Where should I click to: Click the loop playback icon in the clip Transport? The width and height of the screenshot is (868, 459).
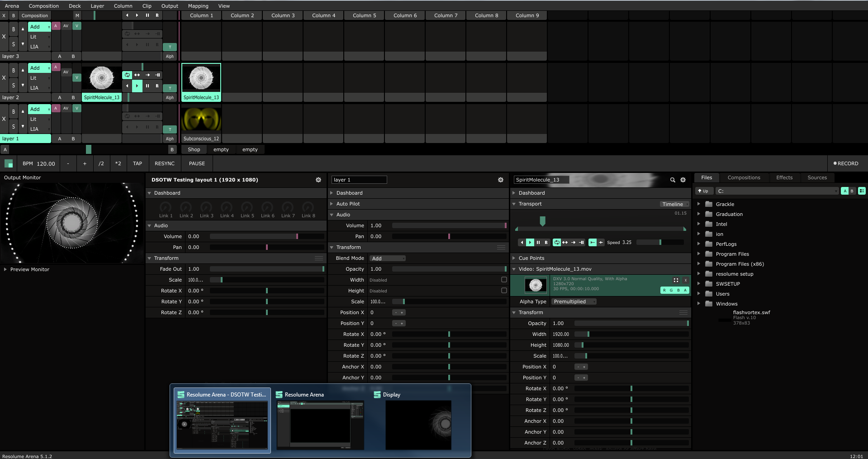[557, 243]
